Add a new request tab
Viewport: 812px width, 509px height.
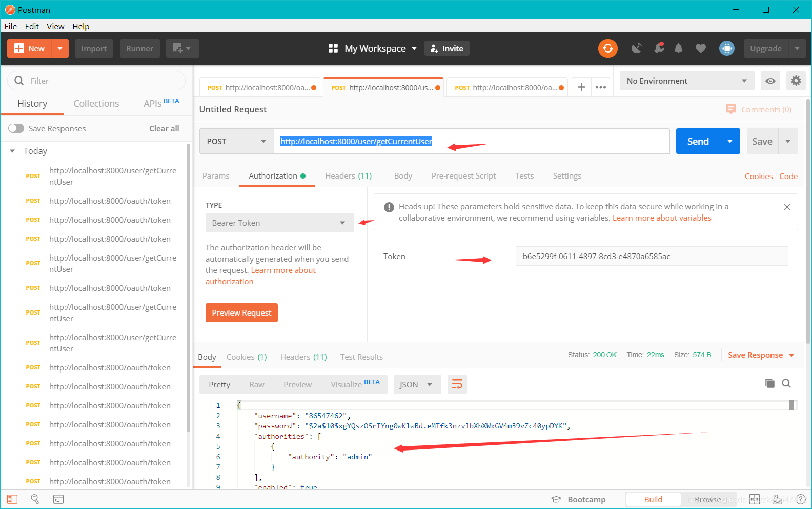point(581,87)
